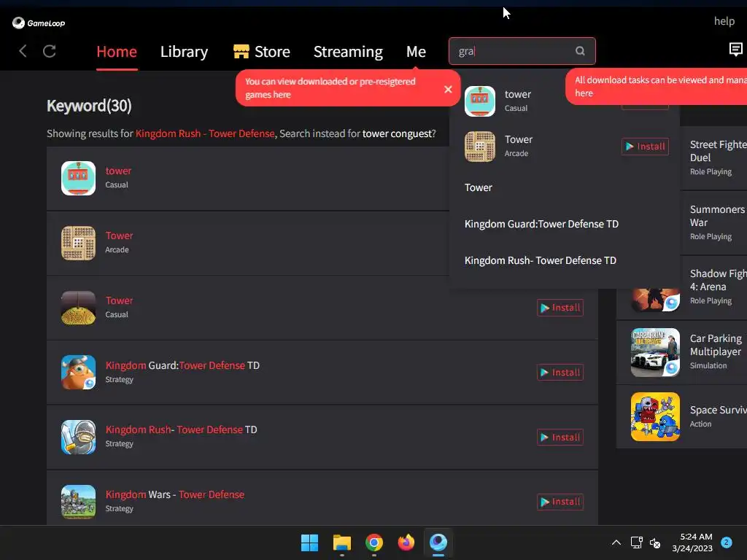Viewport: 747px width, 560px height.
Task: Go back with the back arrow
Action: [23, 51]
